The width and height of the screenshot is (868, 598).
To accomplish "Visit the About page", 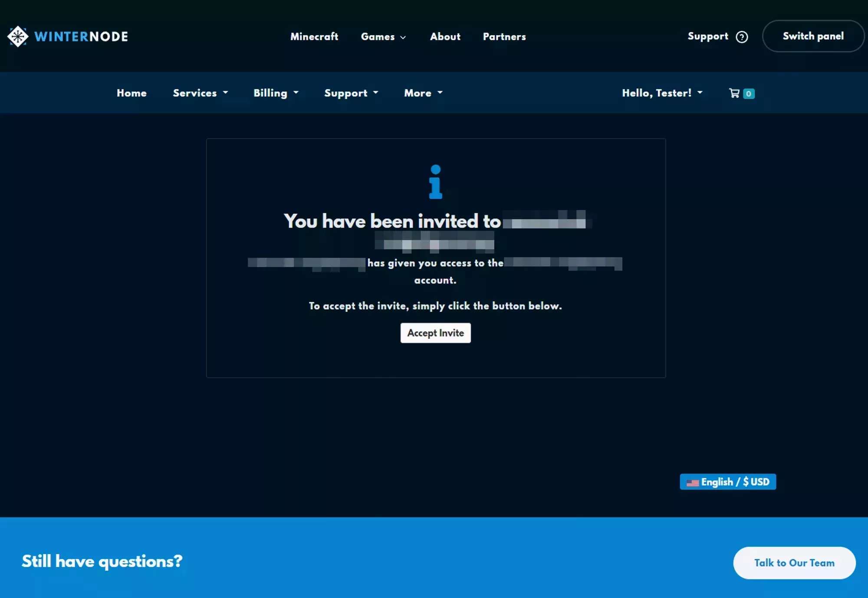I will pos(445,37).
